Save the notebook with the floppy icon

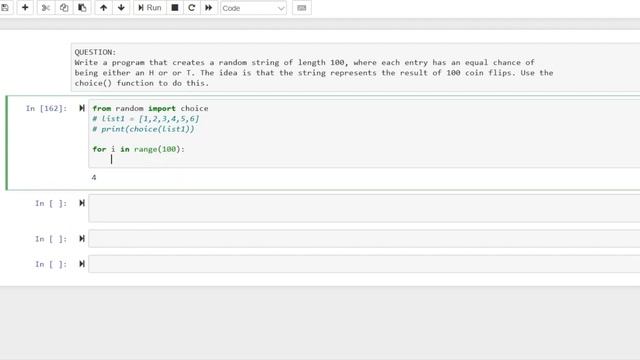pyautogui.click(x=5, y=8)
